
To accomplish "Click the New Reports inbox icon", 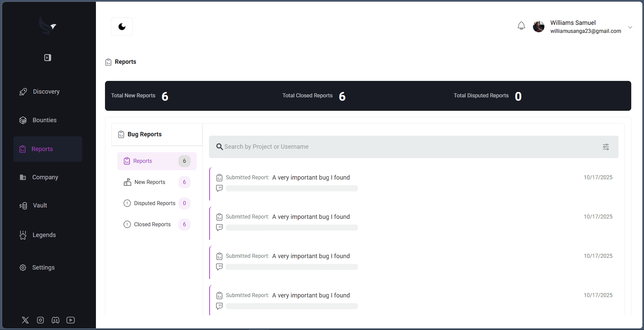I will [x=127, y=182].
